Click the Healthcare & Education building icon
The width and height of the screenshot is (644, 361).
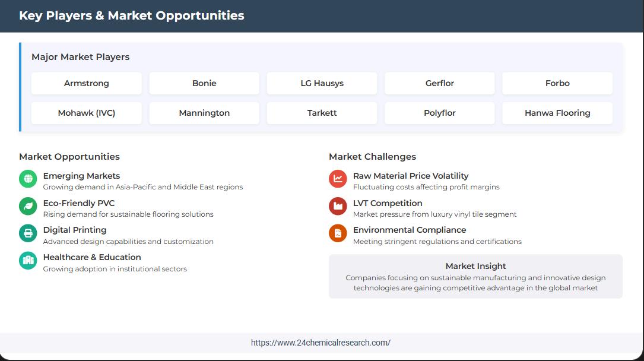tap(28, 261)
